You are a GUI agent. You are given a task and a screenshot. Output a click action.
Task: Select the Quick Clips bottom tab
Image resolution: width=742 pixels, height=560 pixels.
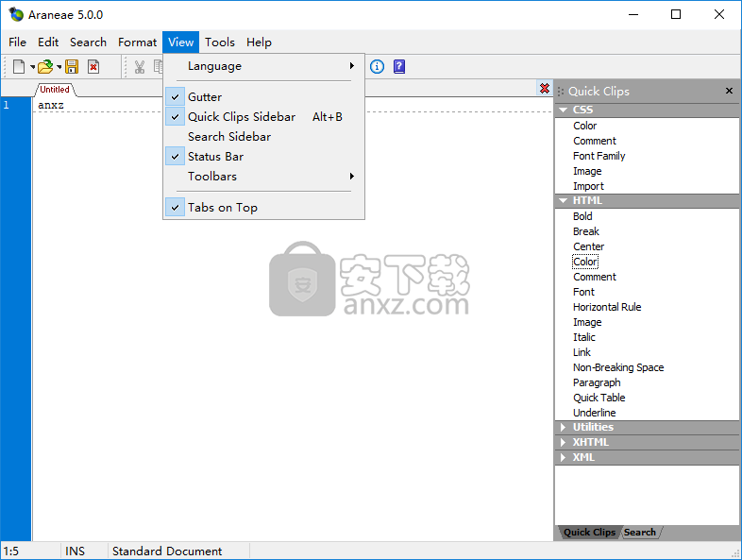[590, 532]
